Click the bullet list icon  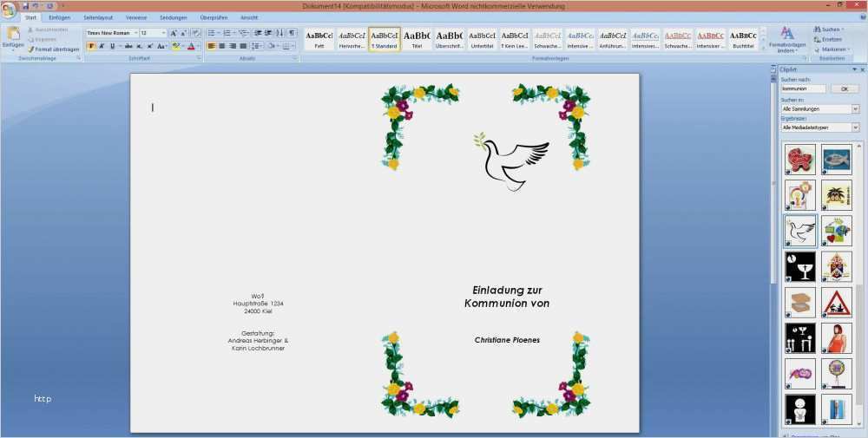point(211,33)
